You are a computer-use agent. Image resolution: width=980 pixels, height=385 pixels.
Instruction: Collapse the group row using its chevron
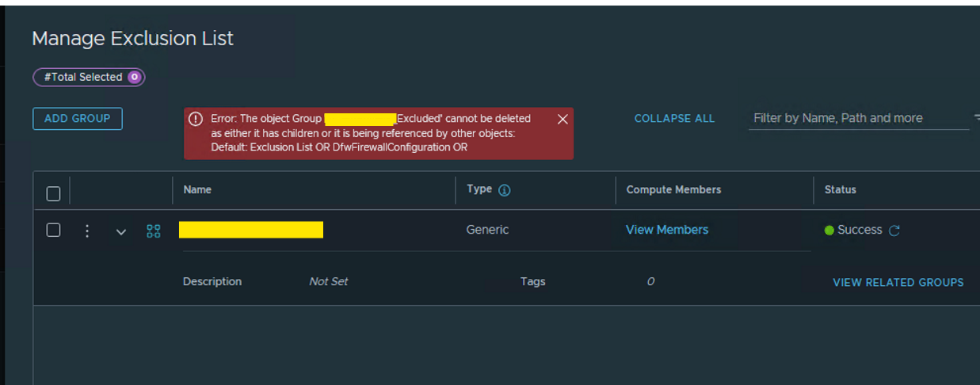click(x=121, y=232)
